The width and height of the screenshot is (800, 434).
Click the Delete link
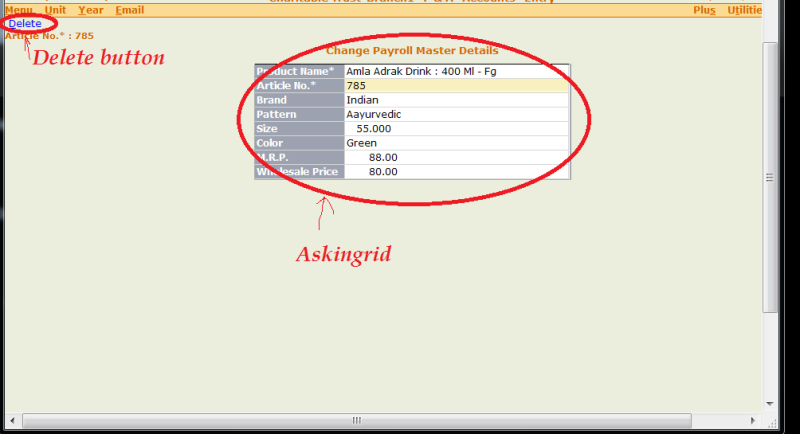point(25,23)
